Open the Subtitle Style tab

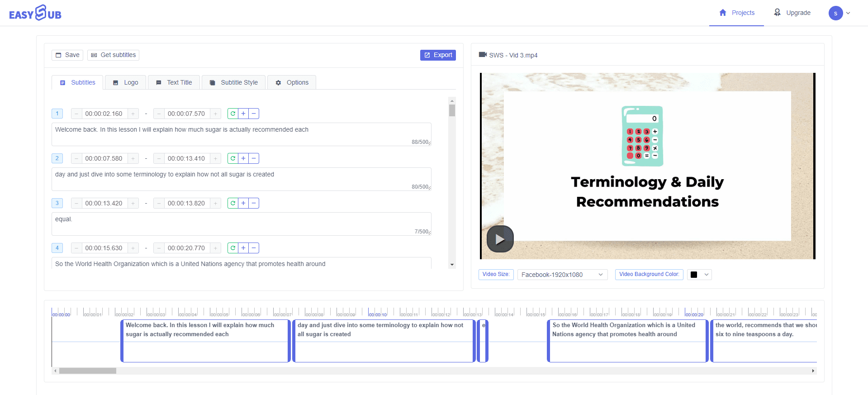[233, 82]
